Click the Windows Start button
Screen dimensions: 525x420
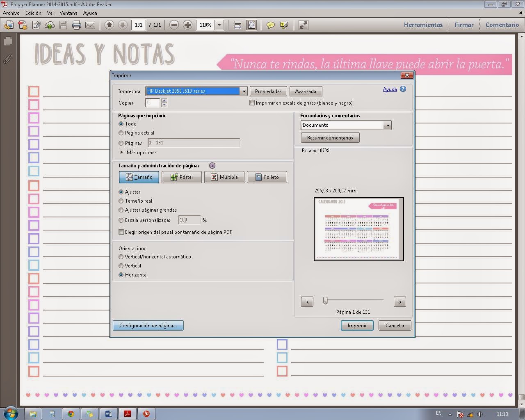tap(11, 413)
